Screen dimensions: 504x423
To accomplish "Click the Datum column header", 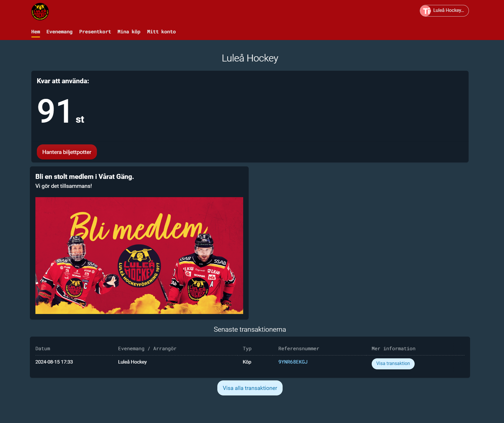I will (x=43, y=348).
